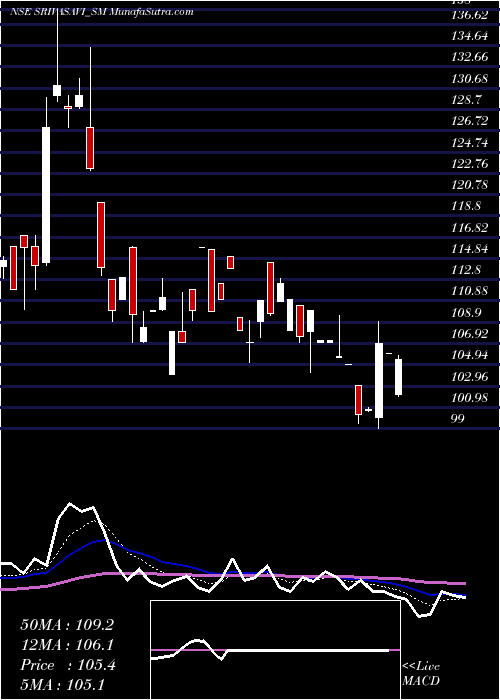Click the 132.66 price level label
Image resolution: width=500 pixels, height=700 pixels.
pos(470,58)
